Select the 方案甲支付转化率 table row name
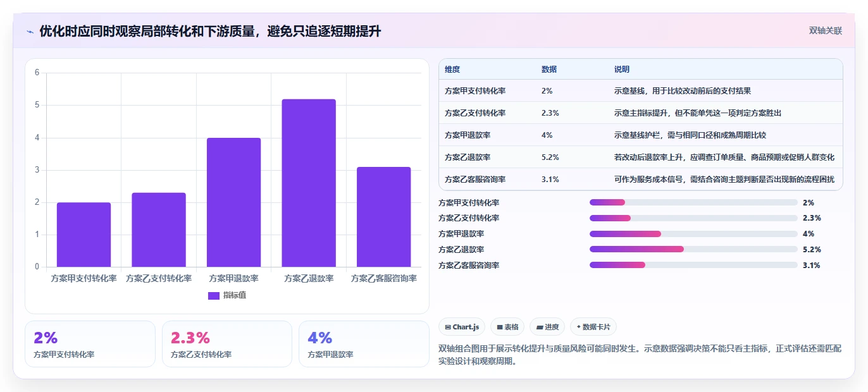The height and width of the screenshot is (392, 868). 475,90
